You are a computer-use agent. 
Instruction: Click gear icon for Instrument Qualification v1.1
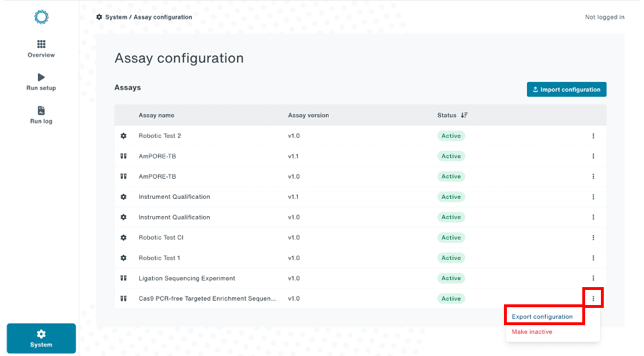[x=123, y=197]
